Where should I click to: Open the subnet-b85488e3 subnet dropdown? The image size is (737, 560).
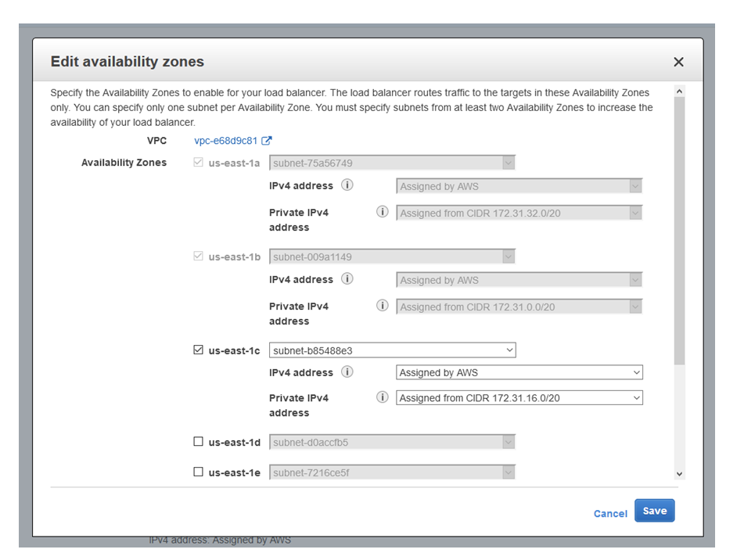pos(393,350)
